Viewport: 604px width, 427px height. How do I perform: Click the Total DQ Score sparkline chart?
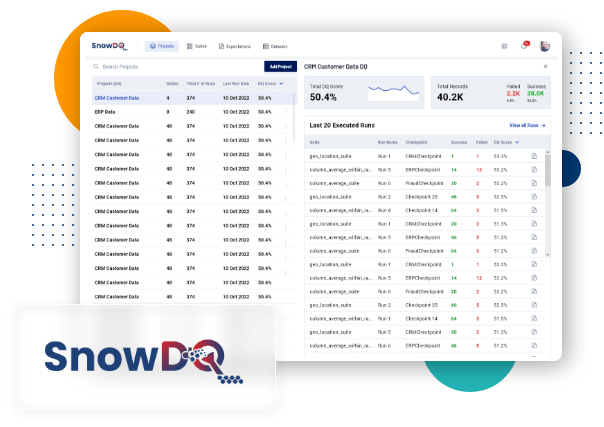click(x=394, y=92)
